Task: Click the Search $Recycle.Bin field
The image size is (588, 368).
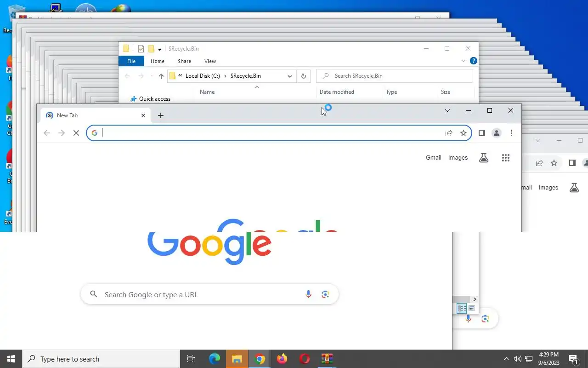Action: pyautogui.click(x=395, y=76)
